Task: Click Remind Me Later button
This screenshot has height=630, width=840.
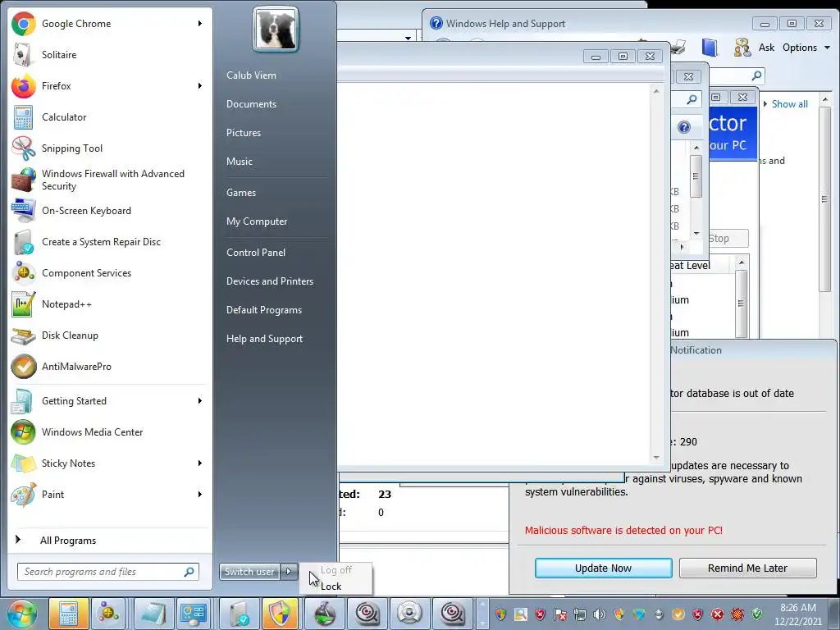Action: tap(748, 568)
